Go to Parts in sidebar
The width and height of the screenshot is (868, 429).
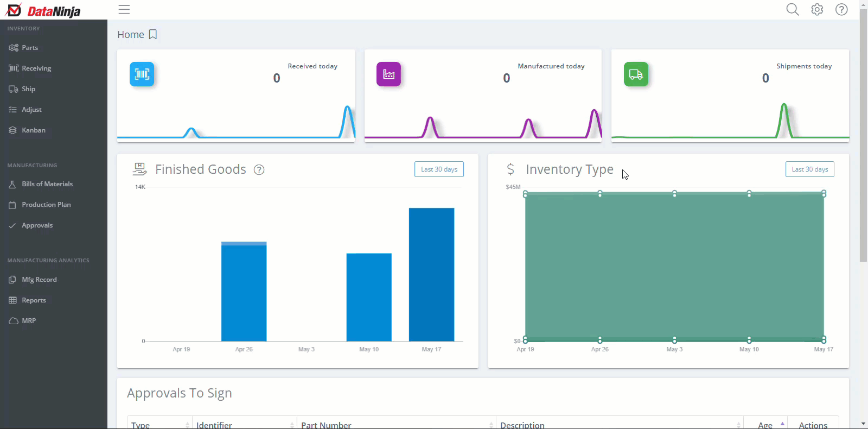tap(30, 48)
